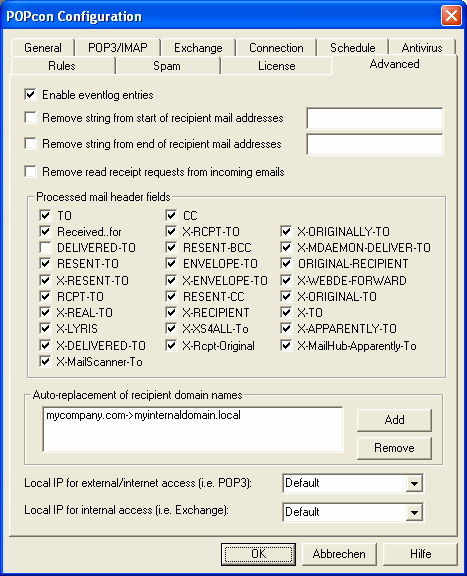Viewport: 467px width, 576px height.
Task: Open the Schedule tab
Action: click(352, 48)
